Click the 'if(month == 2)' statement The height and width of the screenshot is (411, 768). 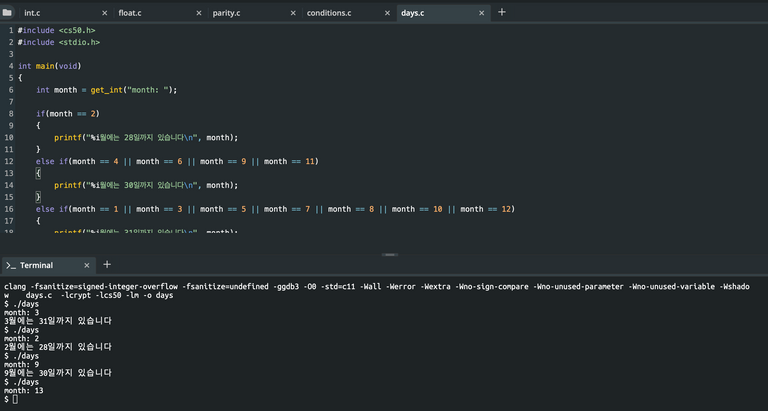pyautogui.click(x=68, y=114)
